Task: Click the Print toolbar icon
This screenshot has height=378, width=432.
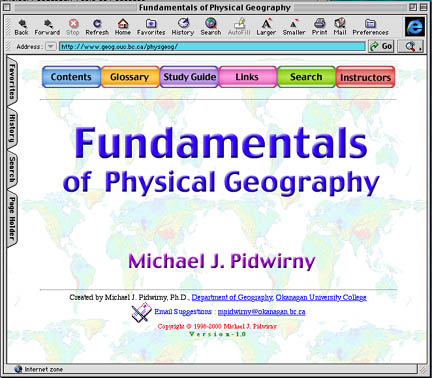Action: click(319, 27)
